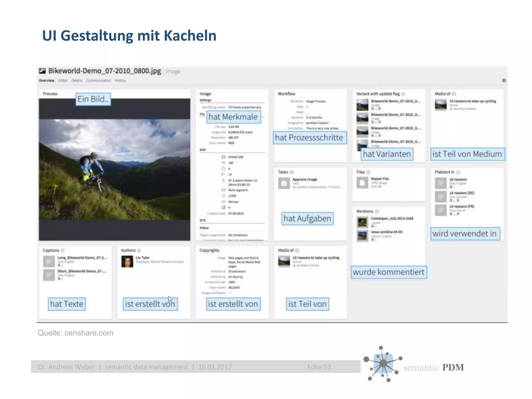Click the Workflow tile heading

click(287, 94)
